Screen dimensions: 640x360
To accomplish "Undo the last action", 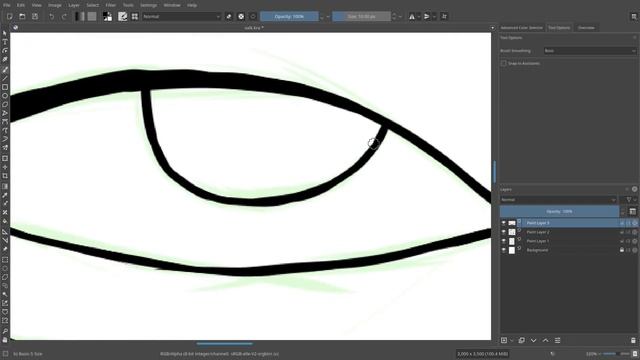I will coord(51,16).
